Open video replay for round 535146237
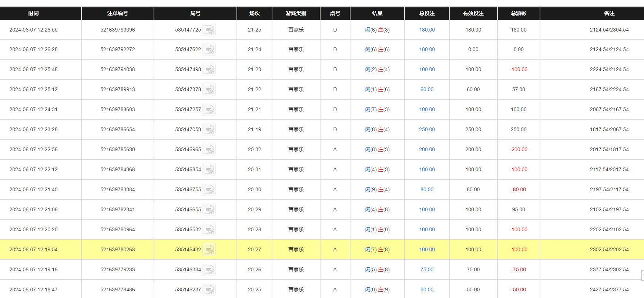 point(209,290)
